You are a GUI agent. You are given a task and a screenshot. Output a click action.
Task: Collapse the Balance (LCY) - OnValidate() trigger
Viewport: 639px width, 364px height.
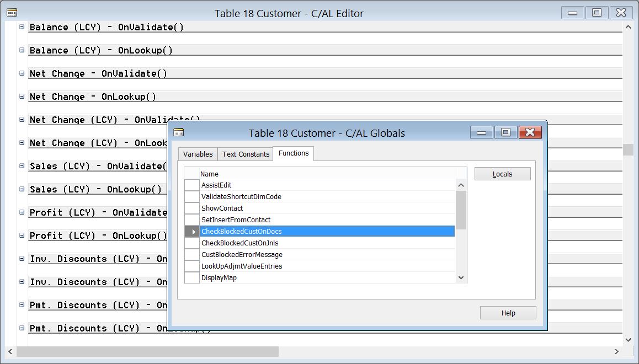click(22, 27)
